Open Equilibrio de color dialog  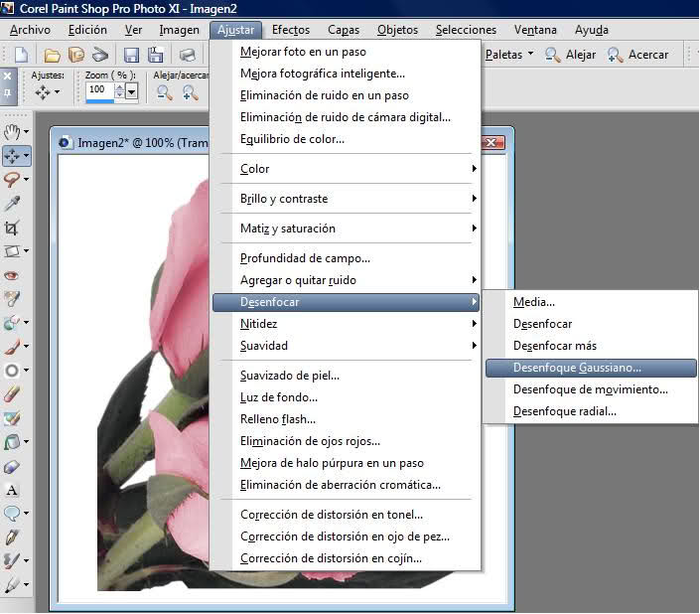tap(346, 139)
